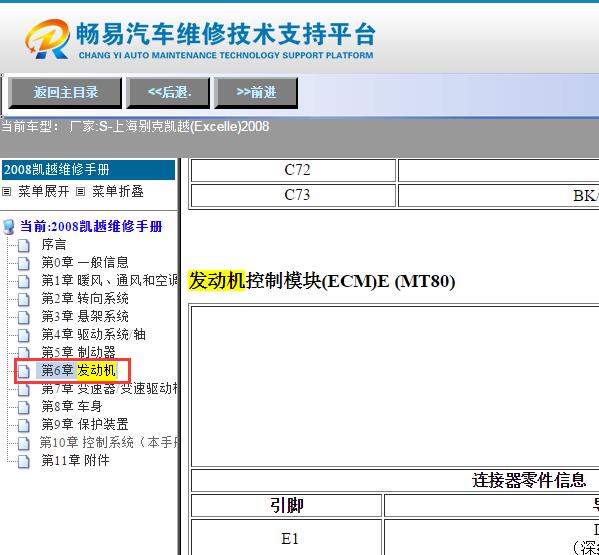The image size is (599, 555).
Task: Open 第11章 附件
Action: coord(75,460)
